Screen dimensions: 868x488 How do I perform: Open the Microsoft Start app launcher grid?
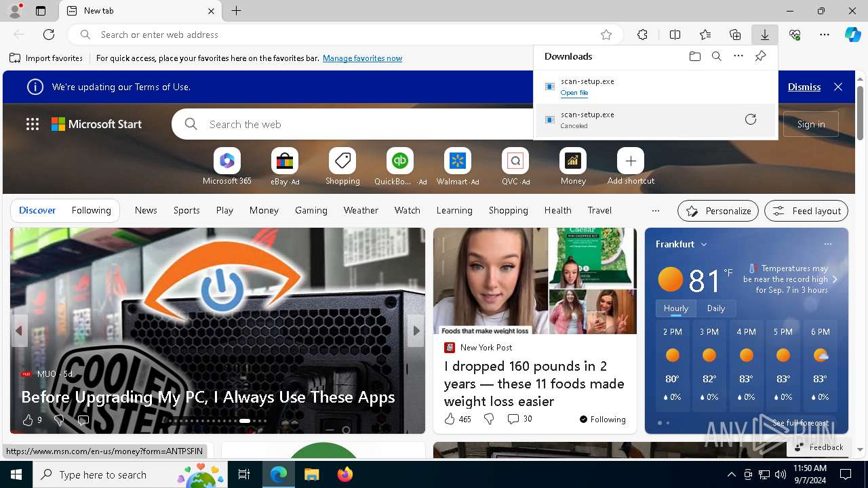point(33,124)
